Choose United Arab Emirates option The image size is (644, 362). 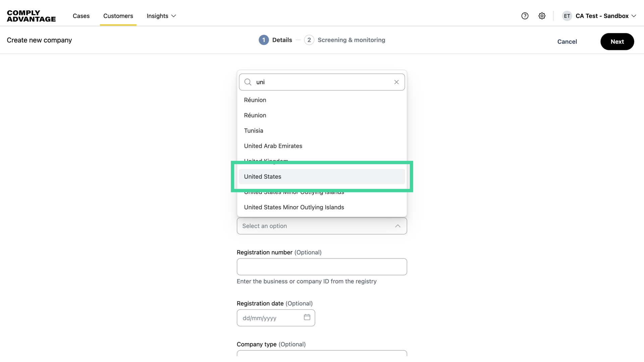coord(273,146)
